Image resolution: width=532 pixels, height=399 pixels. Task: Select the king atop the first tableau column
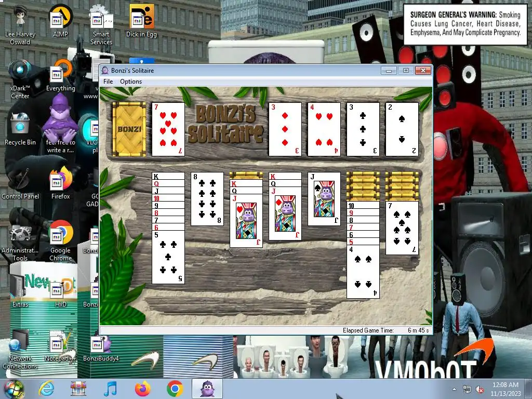168,176
